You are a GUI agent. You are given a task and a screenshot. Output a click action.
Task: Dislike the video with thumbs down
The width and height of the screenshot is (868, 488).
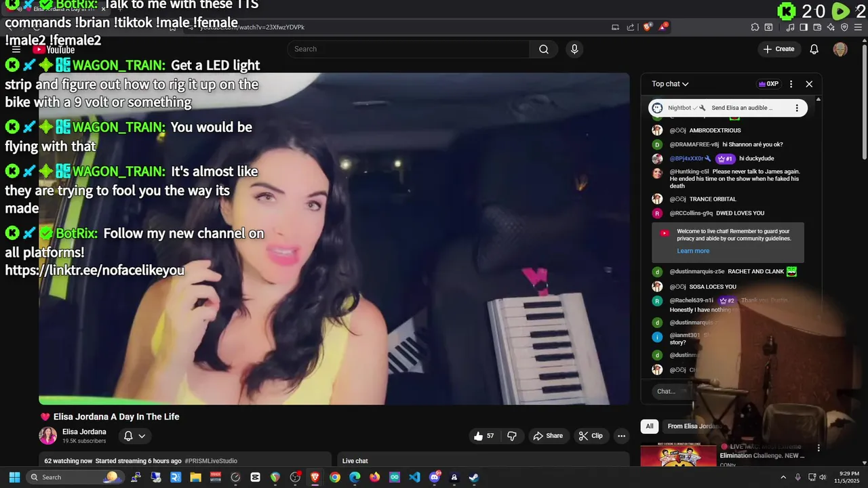point(513,436)
